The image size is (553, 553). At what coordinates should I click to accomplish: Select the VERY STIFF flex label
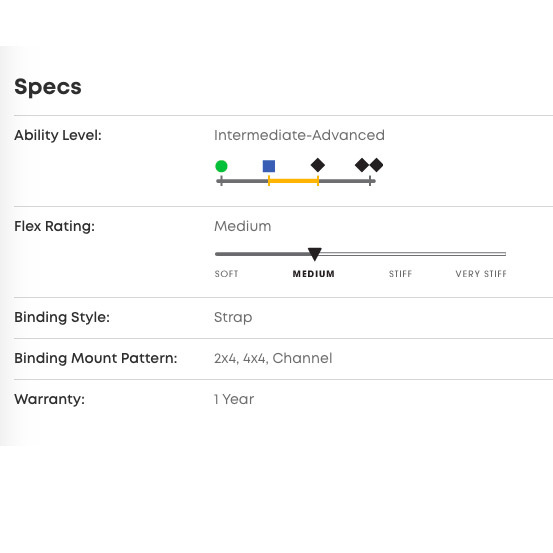tap(481, 274)
